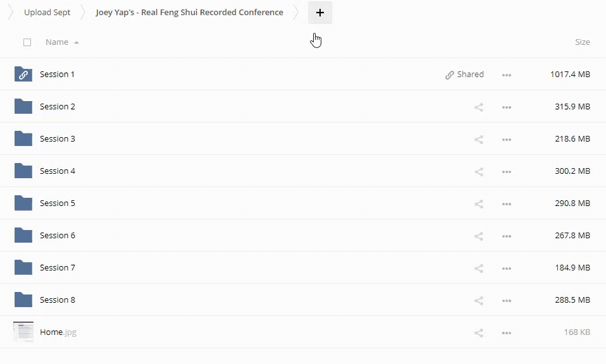The width and height of the screenshot is (606, 364).
Task: Click the share icon for Session 2
Action: [479, 107]
